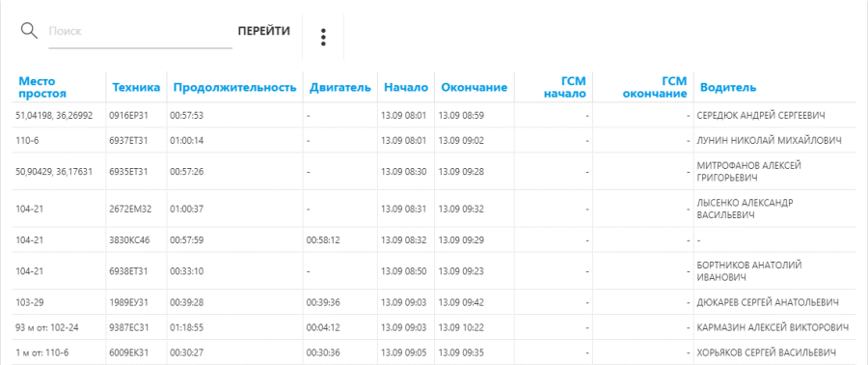Image resolution: width=868 pixels, height=365 pixels.
Task: Click engine time cell 00:39:36
Action: (323, 302)
